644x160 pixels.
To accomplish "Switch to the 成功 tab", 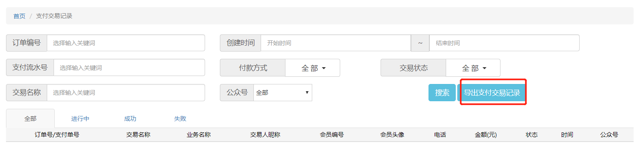I will [x=130, y=118].
